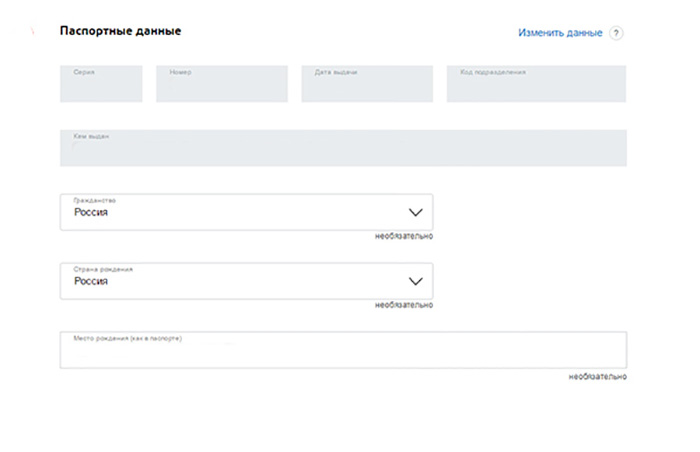Focus the Код подразделения field
Screen dimensions: 700x452
pyautogui.click(x=536, y=84)
